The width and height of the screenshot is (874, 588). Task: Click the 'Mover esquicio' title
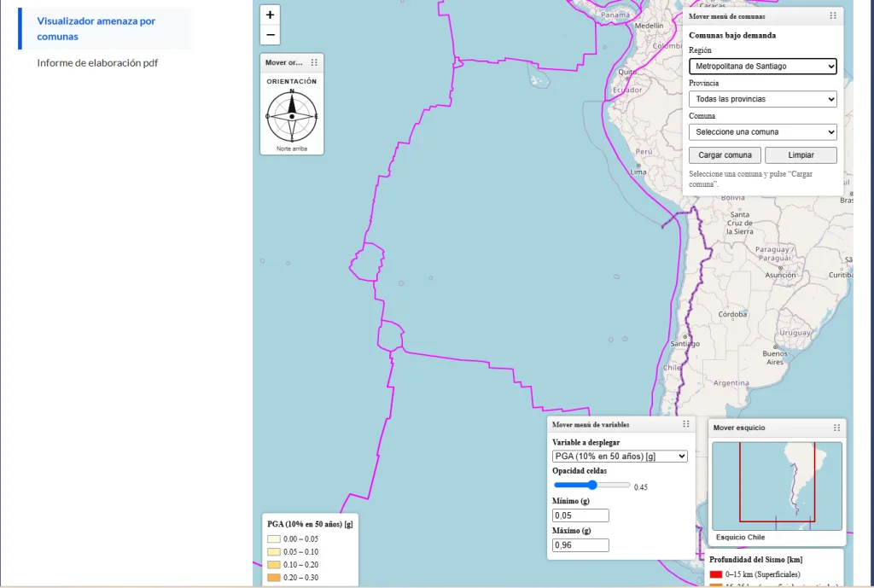pyautogui.click(x=739, y=428)
